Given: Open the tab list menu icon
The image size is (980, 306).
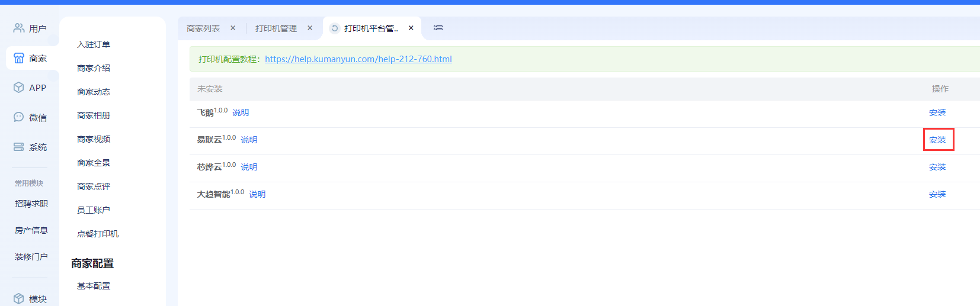Looking at the screenshot, I should click(438, 28).
